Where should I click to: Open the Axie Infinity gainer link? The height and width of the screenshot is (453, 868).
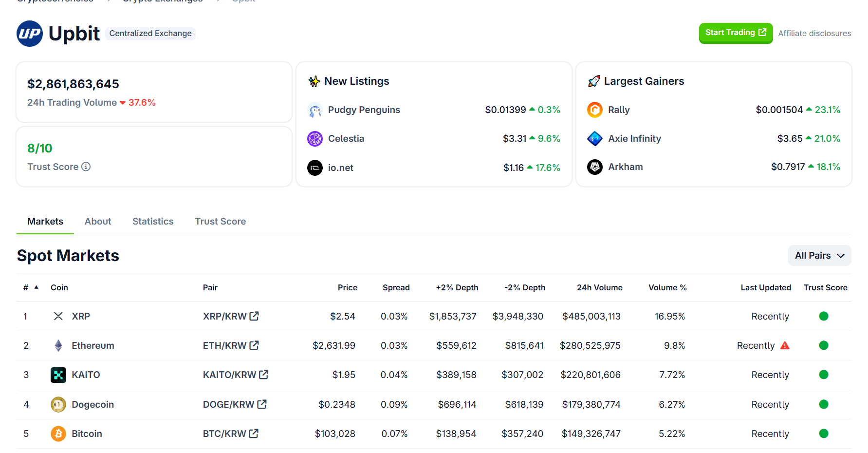[x=635, y=139]
